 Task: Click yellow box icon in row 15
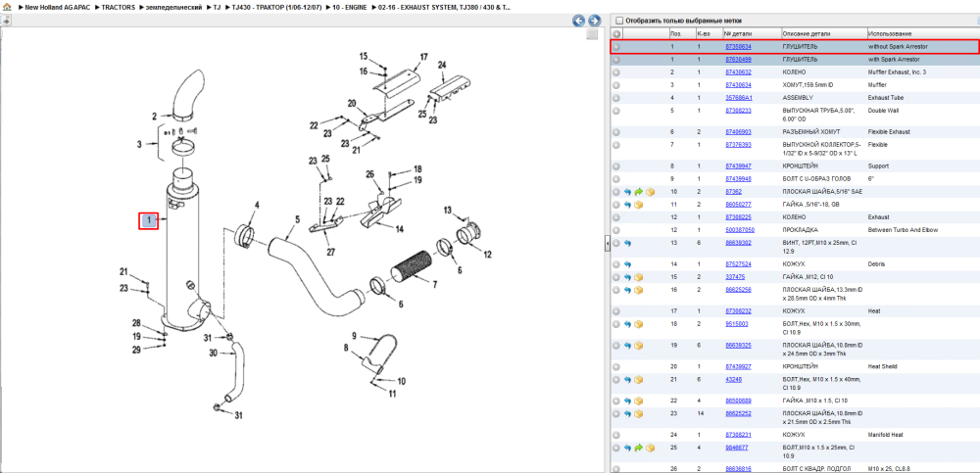tap(639, 277)
